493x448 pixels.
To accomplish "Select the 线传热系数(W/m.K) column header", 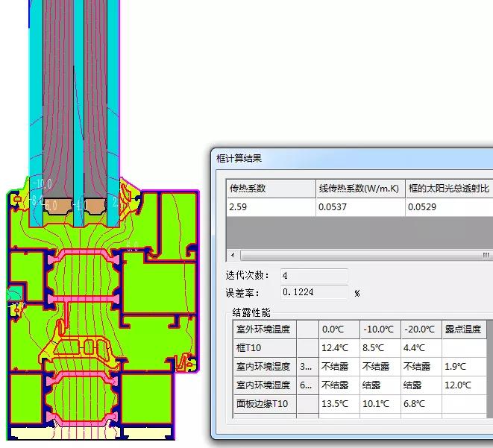I will pos(359,189).
